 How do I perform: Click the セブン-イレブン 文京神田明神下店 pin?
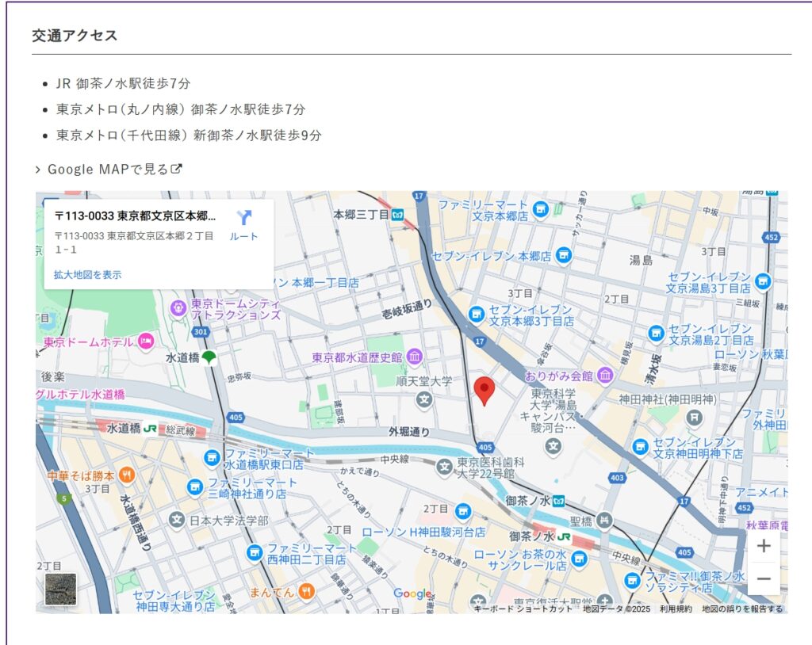coord(641,446)
